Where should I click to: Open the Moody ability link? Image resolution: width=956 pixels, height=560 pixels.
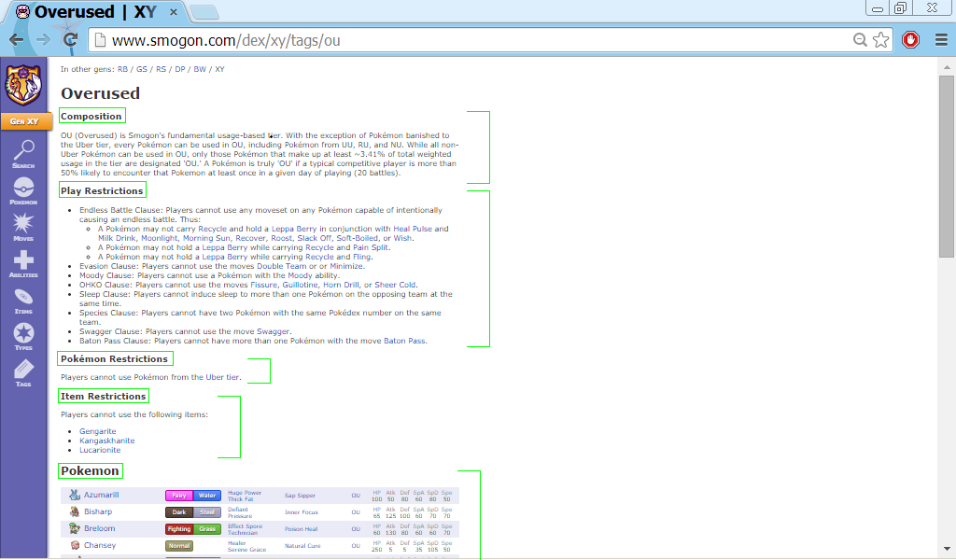[300, 275]
